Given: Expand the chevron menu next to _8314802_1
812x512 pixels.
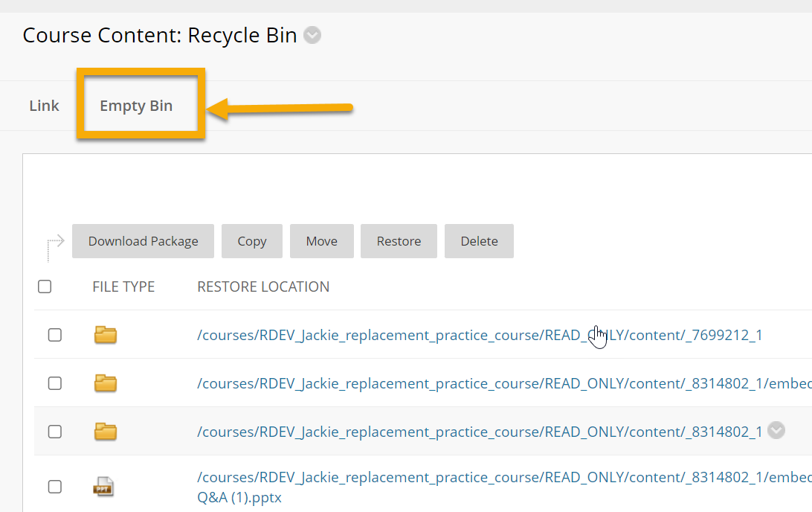Looking at the screenshot, I should click(x=776, y=431).
